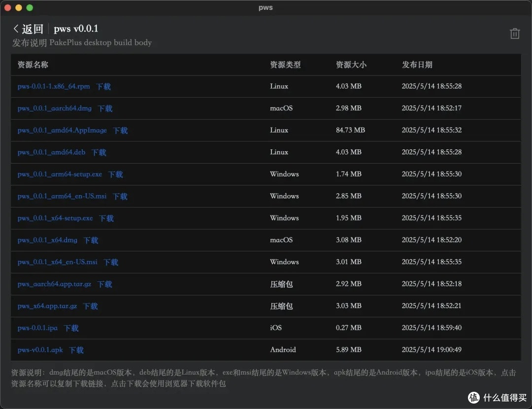Select the 2025/5/14 18:59:40 date cell

click(x=432, y=328)
